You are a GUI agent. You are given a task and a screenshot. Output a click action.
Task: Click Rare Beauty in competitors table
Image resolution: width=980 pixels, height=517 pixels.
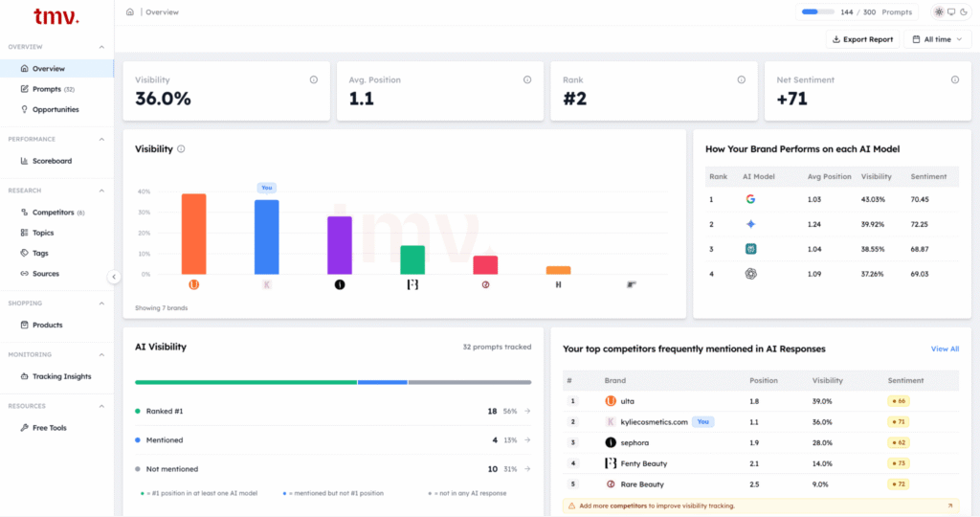pyautogui.click(x=642, y=483)
